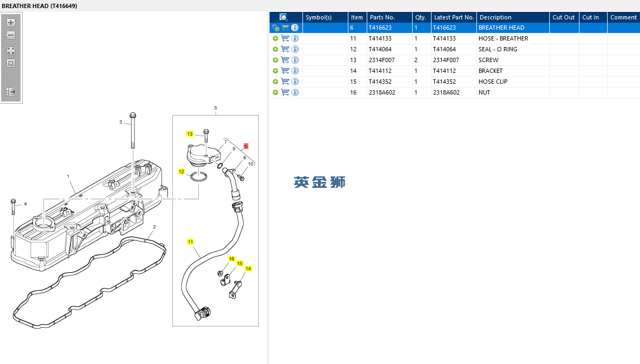Sort by Item column header

click(x=357, y=17)
